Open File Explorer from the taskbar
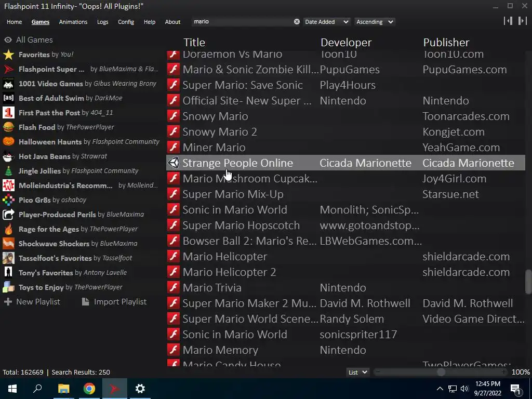532x399 pixels. [63, 389]
